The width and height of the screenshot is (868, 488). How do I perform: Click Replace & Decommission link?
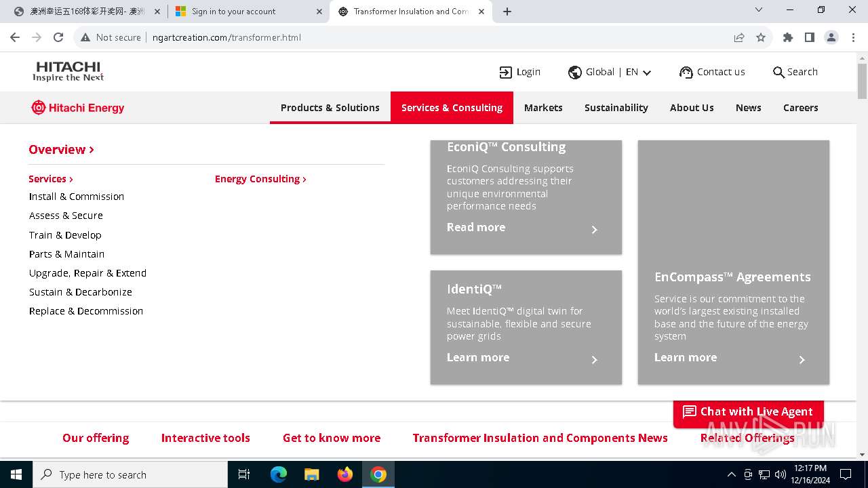pos(86,311)
